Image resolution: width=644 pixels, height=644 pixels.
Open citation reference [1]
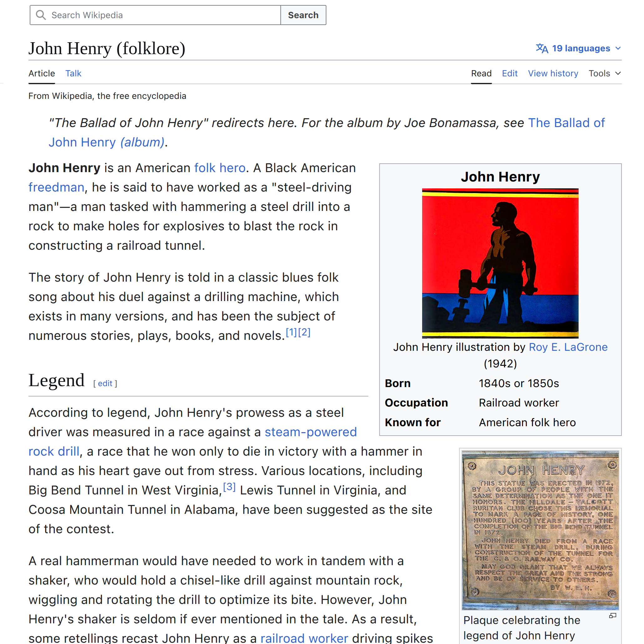(x=291, y=332)
